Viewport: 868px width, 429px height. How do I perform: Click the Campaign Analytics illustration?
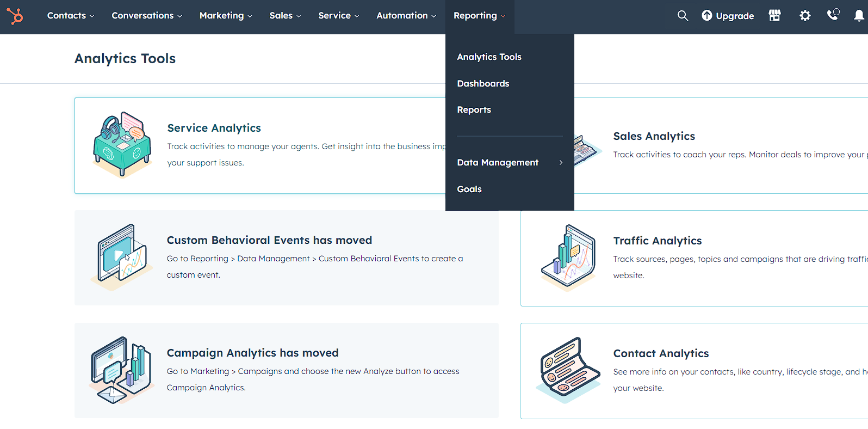point(121,370)
